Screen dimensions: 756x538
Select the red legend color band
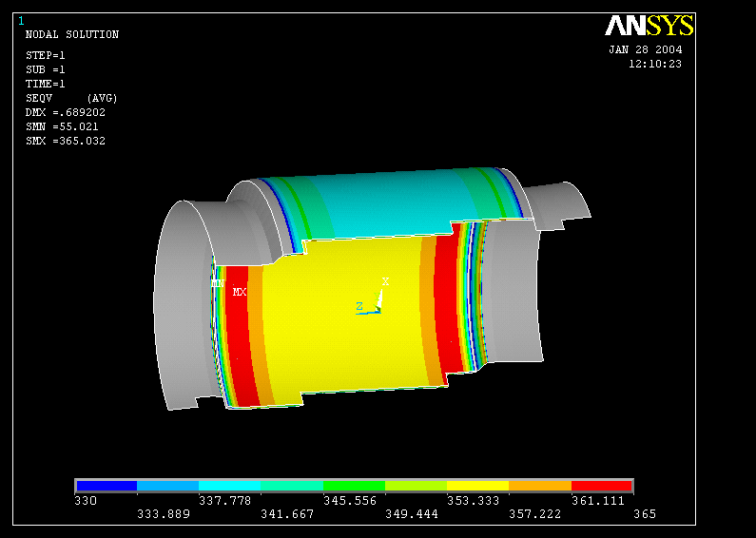601,486
